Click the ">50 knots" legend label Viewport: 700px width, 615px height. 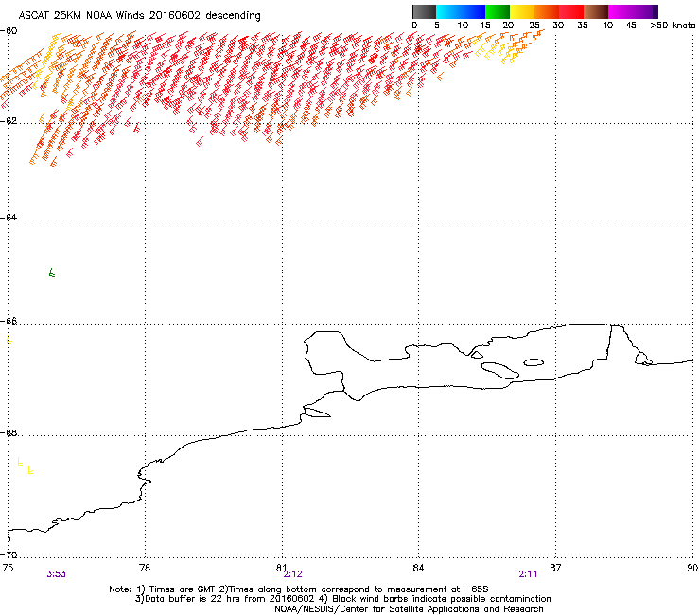pos(673,26)
